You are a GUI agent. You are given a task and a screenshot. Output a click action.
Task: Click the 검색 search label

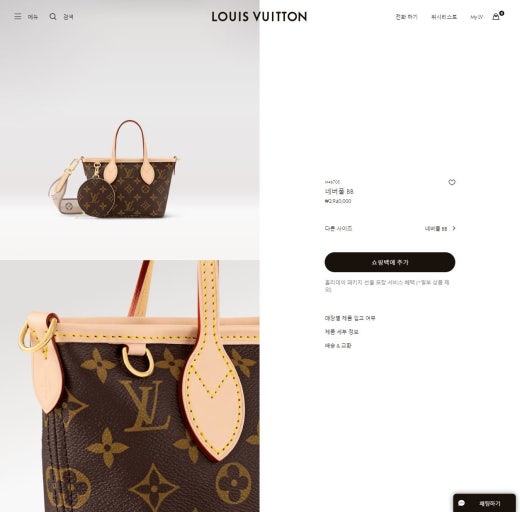click(x=68, y=17)
